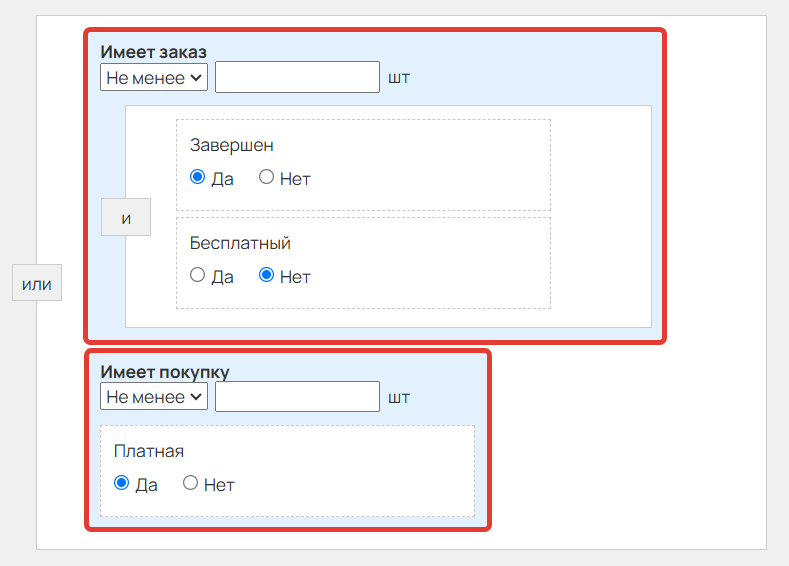Toggle the 'и' logical operator button
789x566 pixels.
[126, 217]
